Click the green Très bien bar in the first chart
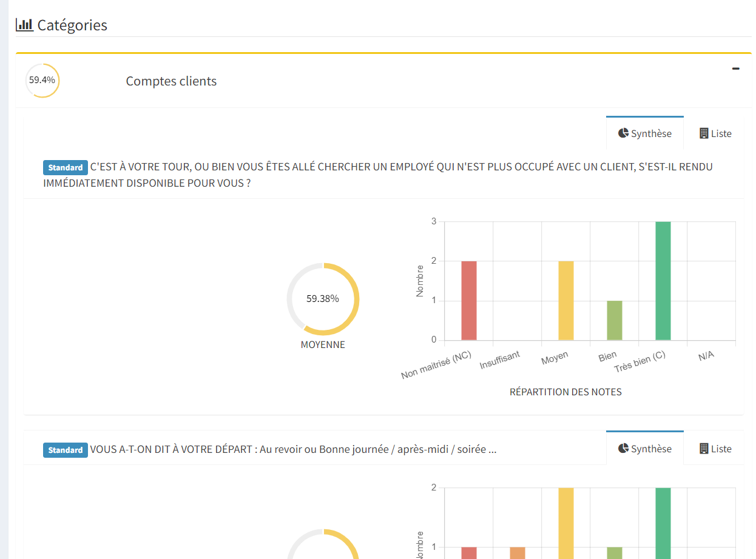The height and width of the screenshot is (559, 756). pos(663,281)
